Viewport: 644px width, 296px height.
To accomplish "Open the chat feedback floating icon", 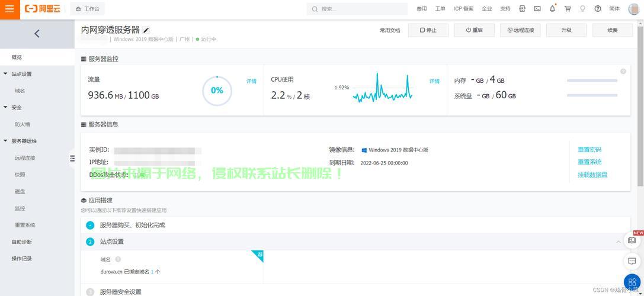I will (x=632, y=261).
